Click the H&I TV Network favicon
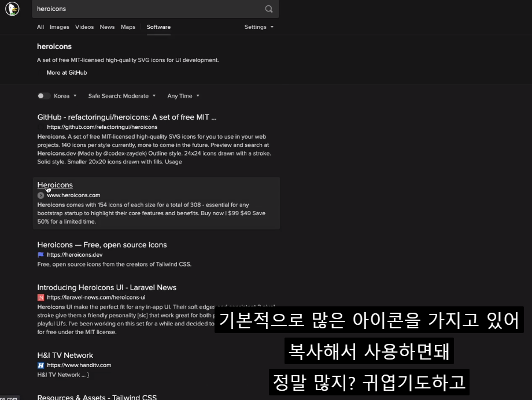This screenshot has width=532, height=400. [x=40, y=365]
